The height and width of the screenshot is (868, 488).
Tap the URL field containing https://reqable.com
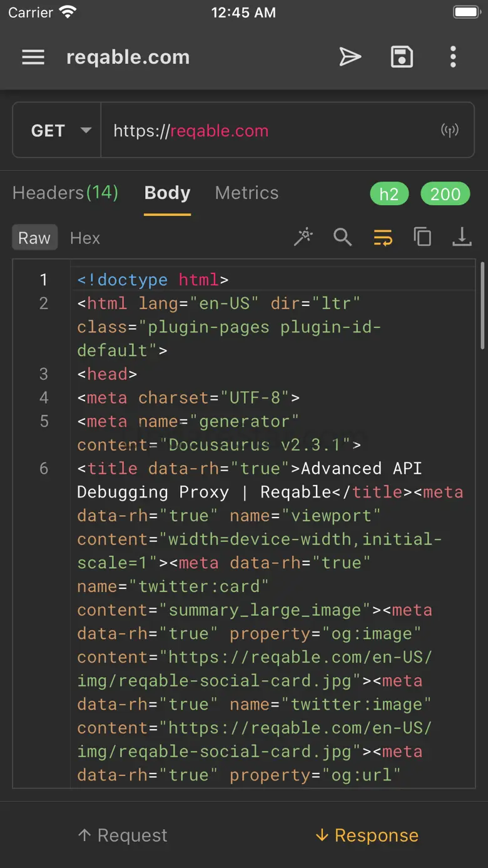[x=269, y=131]
